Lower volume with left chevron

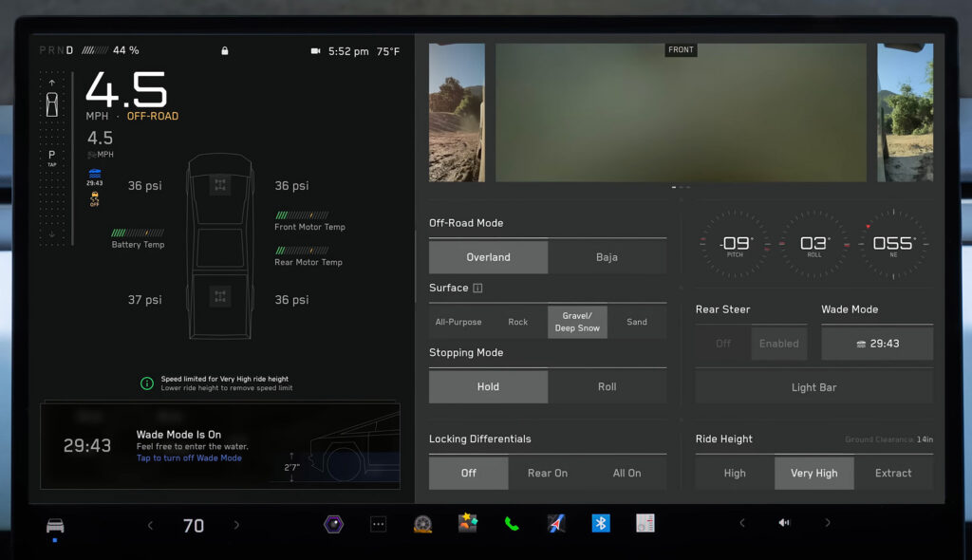pyautogui.click(x=742, y=523)
